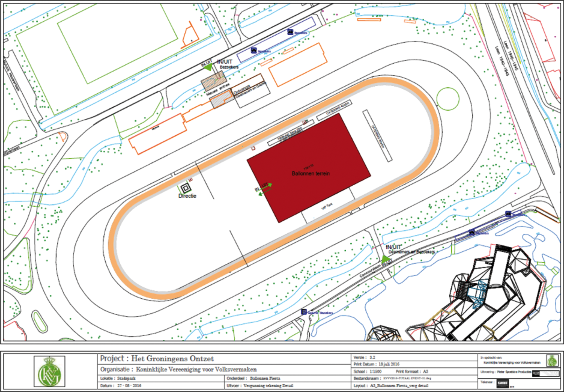
Task: Click the blue P parking sign on Concourslaan
Action: coord(304,312)
